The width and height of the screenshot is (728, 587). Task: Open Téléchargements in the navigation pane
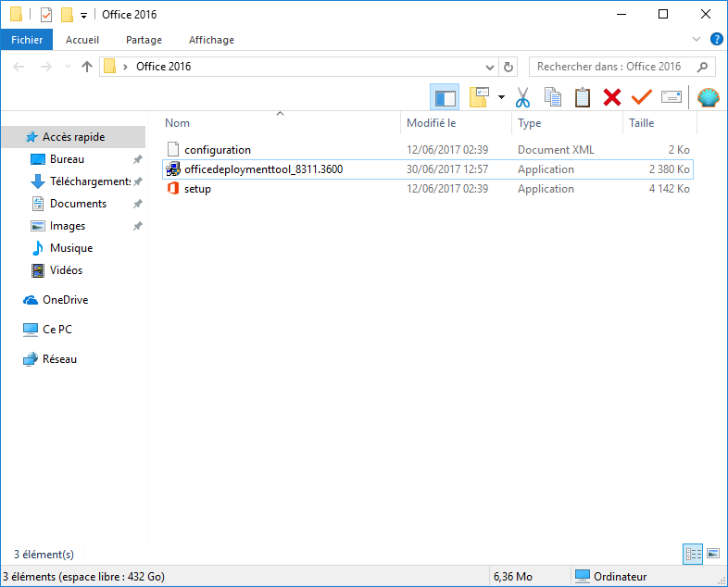[x=90, y=181]
